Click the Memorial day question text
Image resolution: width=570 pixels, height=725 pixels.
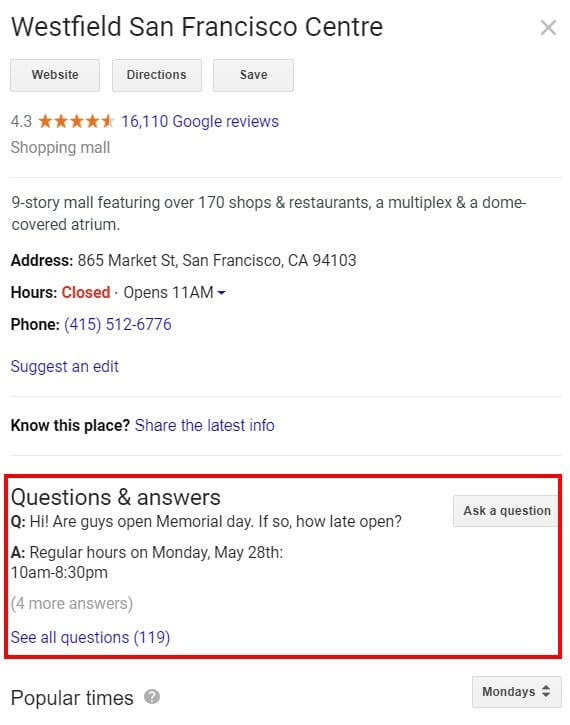(206, 522)
